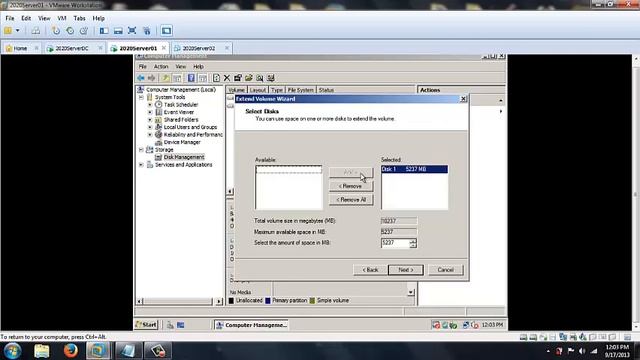This screenshot has width=640, height=360.
Task: Cancel the Extend Volume Wizard
Action: (446, 270)
